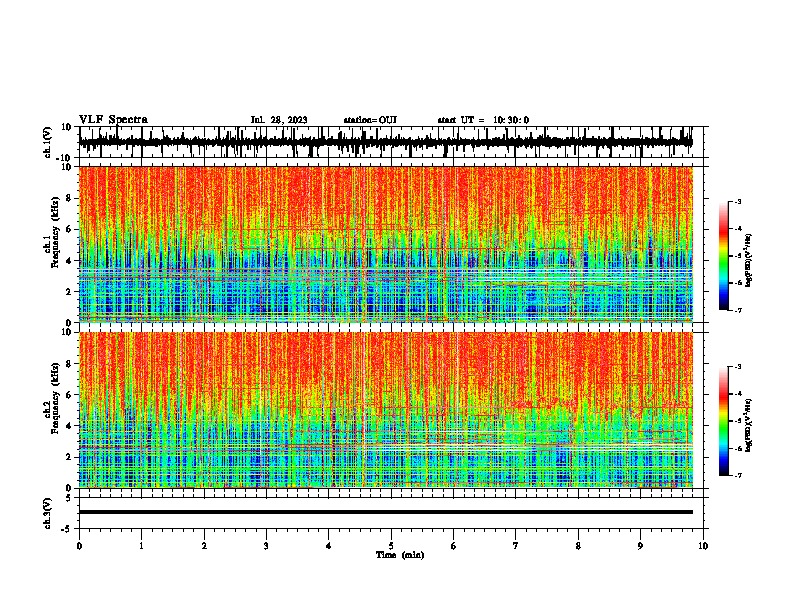Screen dimensions: 792x612
Task: Click the 'ch.2 Frequency (kHz)' axis label
Action: pyautogui.click(x=51, y=398)
